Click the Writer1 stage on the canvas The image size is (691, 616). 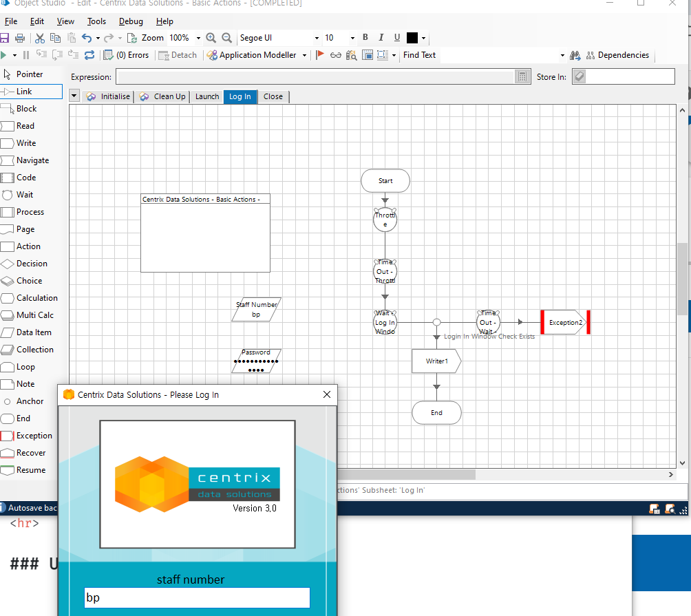click(x=437, y=361)
